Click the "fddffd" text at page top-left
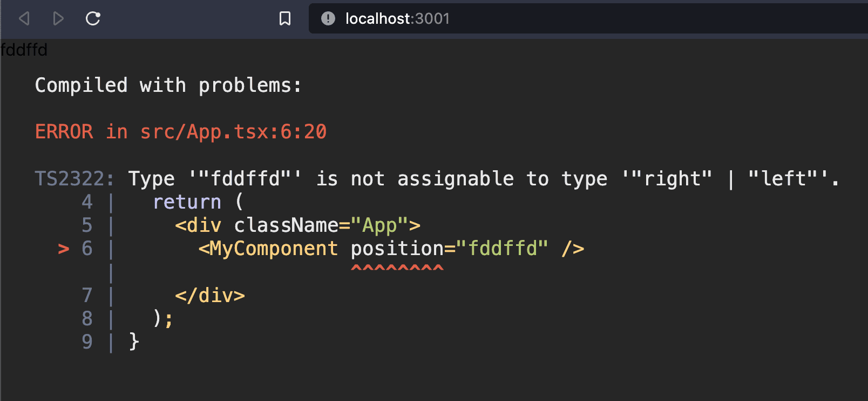Image resolution: width=868 pixels, height=401 pixels. (x=24, y=50)
